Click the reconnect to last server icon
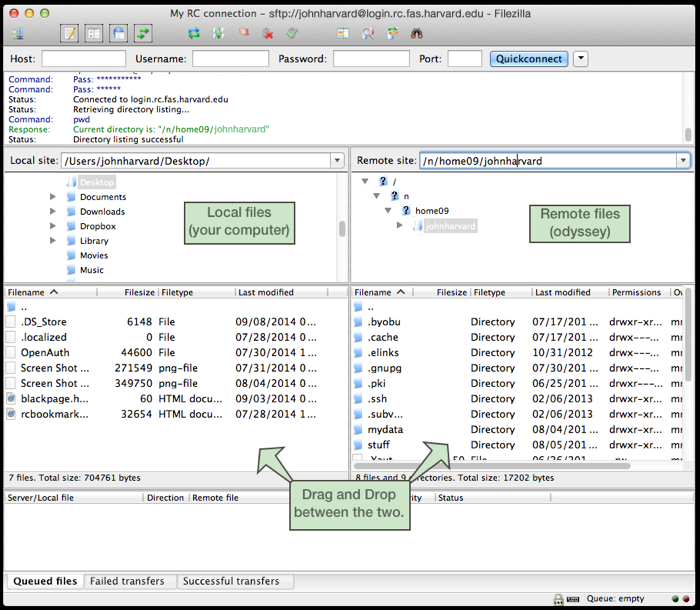 coord(292,33)
